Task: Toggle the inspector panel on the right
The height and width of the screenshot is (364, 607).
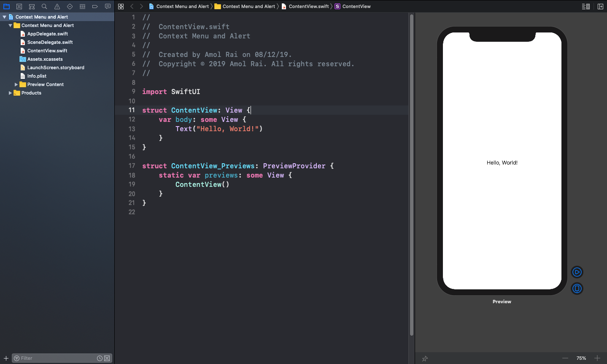Action: click(601, 6)
